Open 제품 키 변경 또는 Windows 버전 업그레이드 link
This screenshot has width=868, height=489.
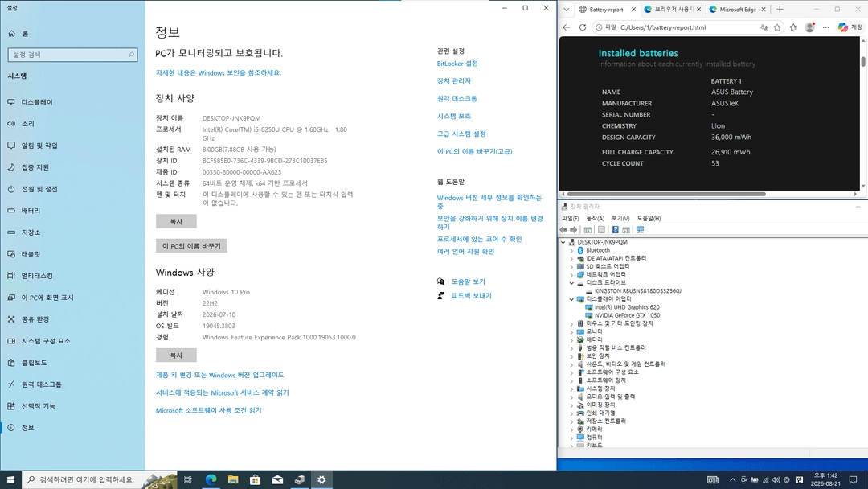(x=219, y=375)
